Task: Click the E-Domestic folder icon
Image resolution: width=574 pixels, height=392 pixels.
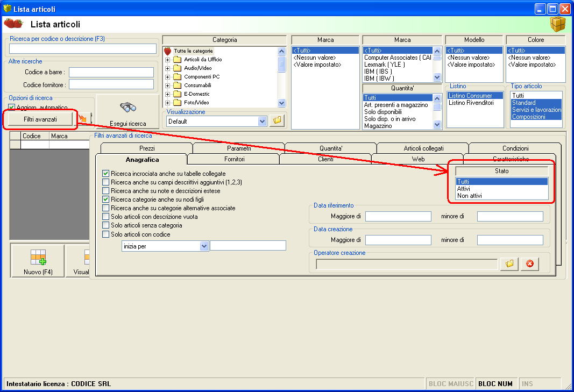Action: [178, 94]
